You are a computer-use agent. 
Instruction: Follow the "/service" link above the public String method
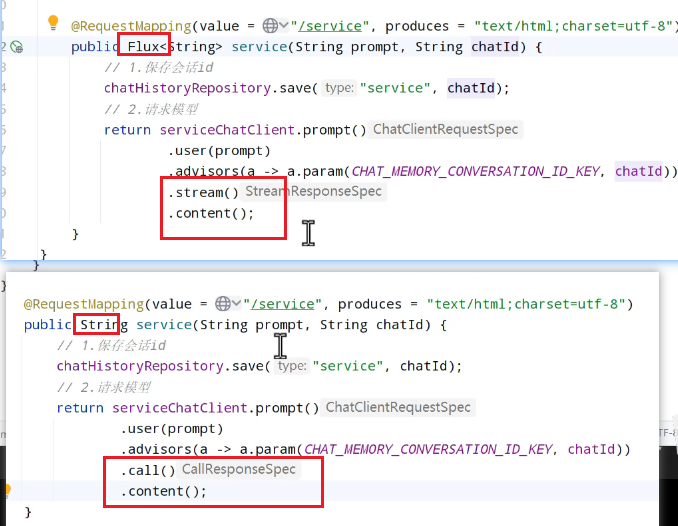coord(282,304)
